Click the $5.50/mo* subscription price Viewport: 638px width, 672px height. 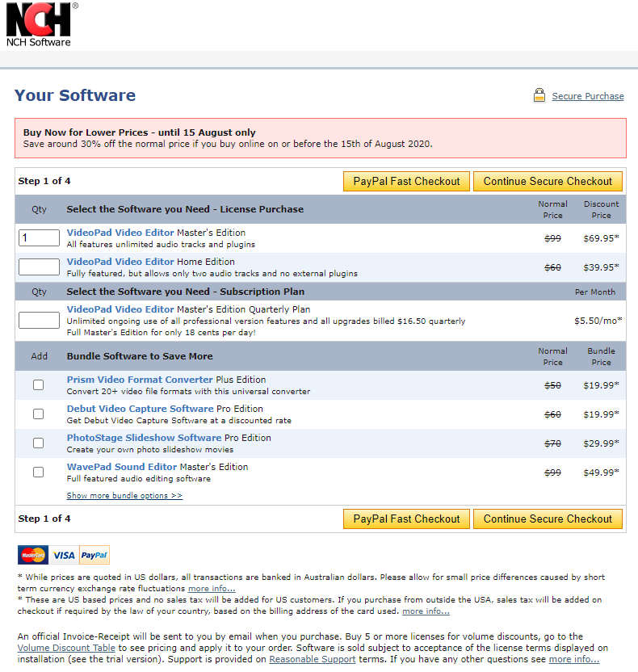point(598,321)
